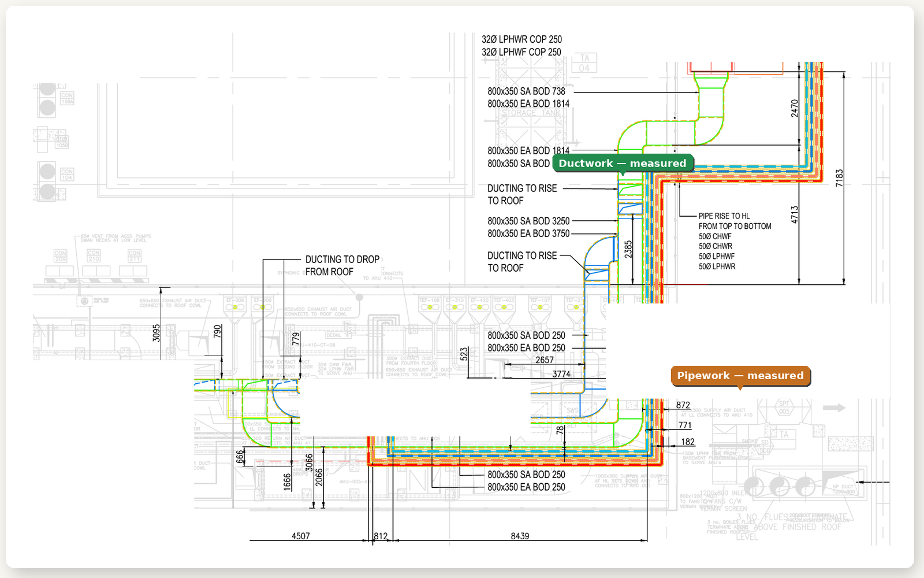
Task: Select the "32Ø LPHWR COP 250" annotation
Action: [521, 39]
